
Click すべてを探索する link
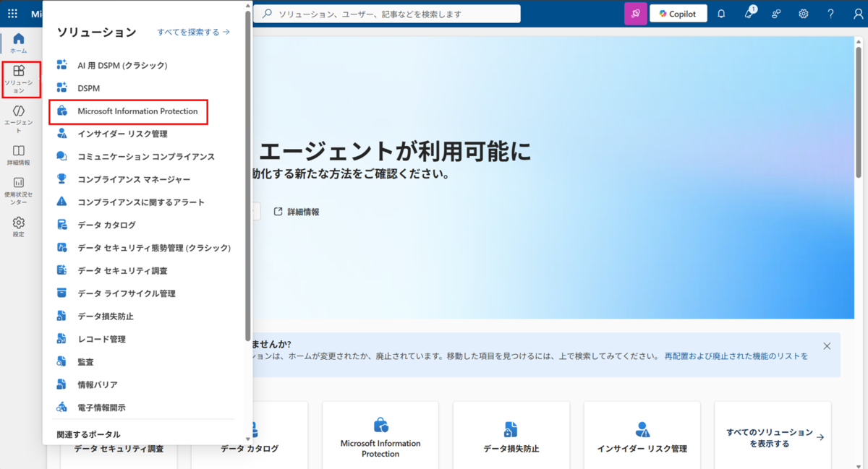193,32
